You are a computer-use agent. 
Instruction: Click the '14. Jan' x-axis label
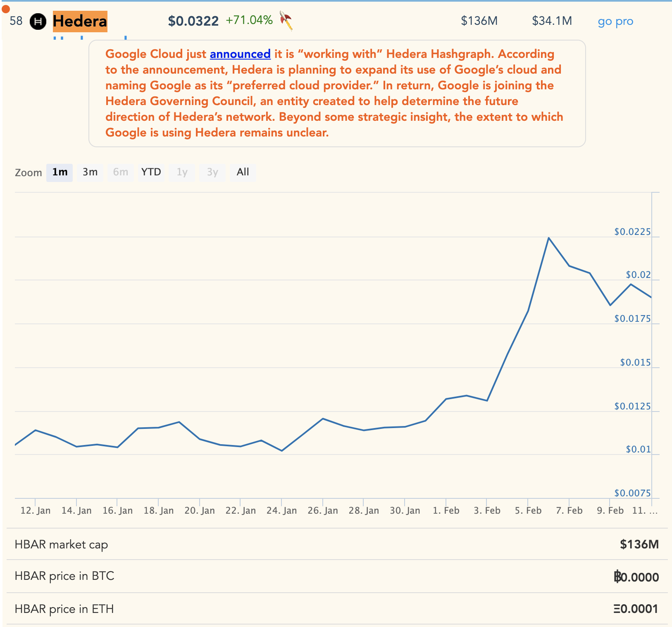[x=76, y=511]
